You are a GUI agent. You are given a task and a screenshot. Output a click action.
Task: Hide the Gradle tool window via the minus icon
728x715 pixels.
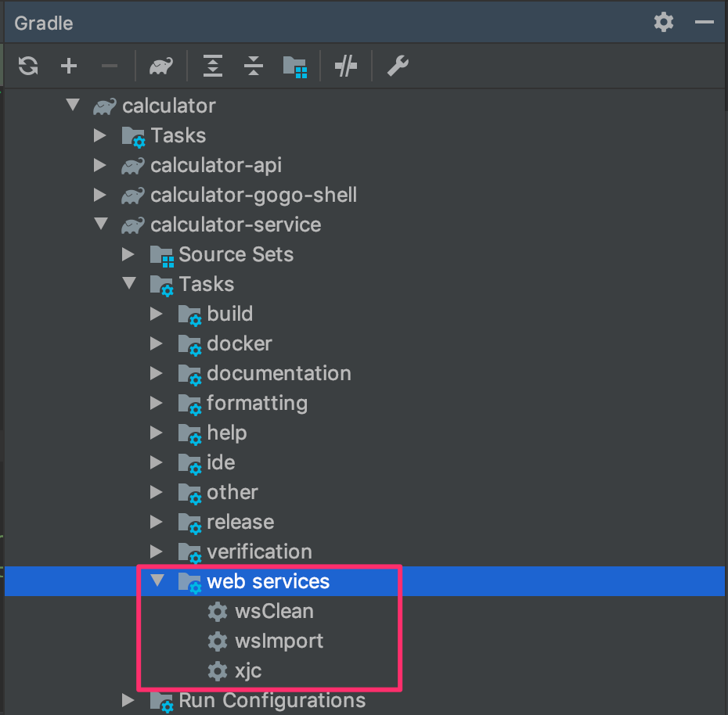(x=705, y=22)
